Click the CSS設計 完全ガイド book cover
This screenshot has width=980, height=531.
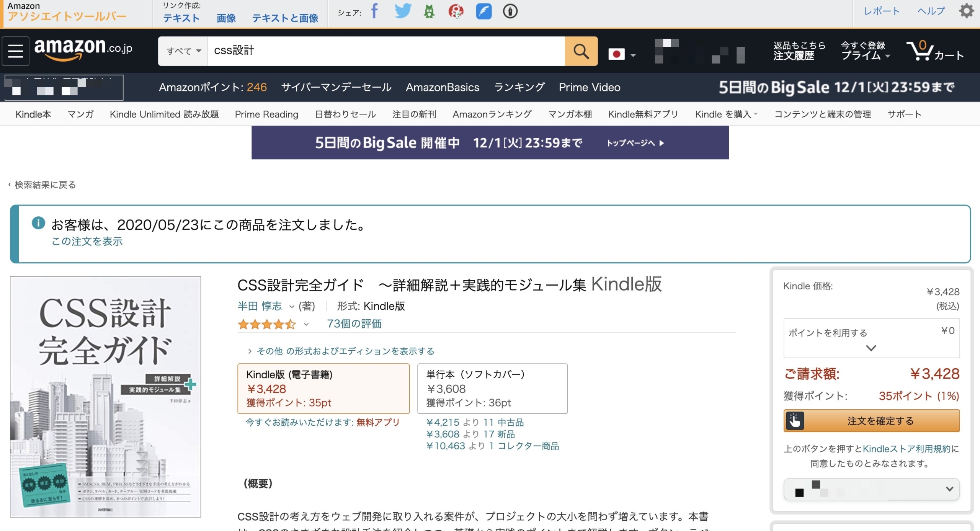(x=105, y=397)
